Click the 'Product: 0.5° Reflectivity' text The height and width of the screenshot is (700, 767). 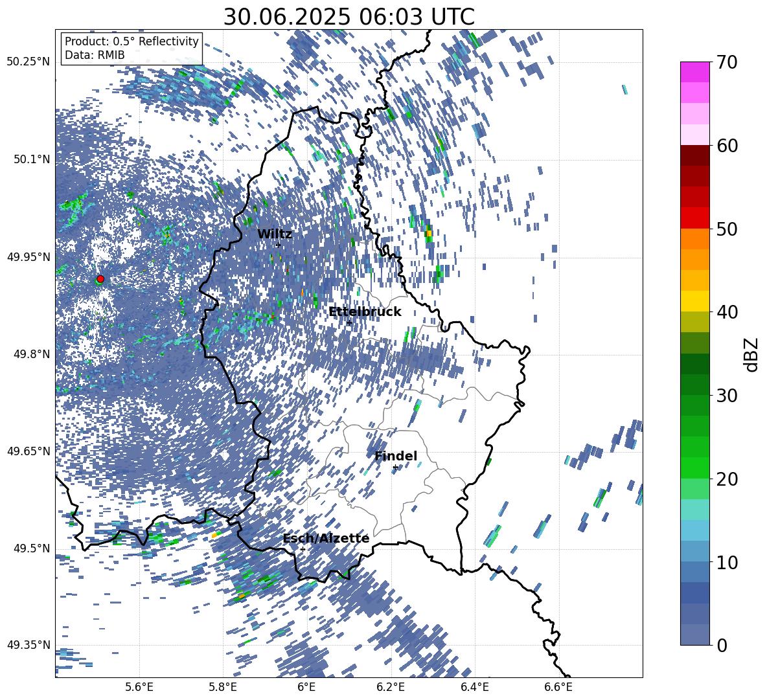point(132,41)
